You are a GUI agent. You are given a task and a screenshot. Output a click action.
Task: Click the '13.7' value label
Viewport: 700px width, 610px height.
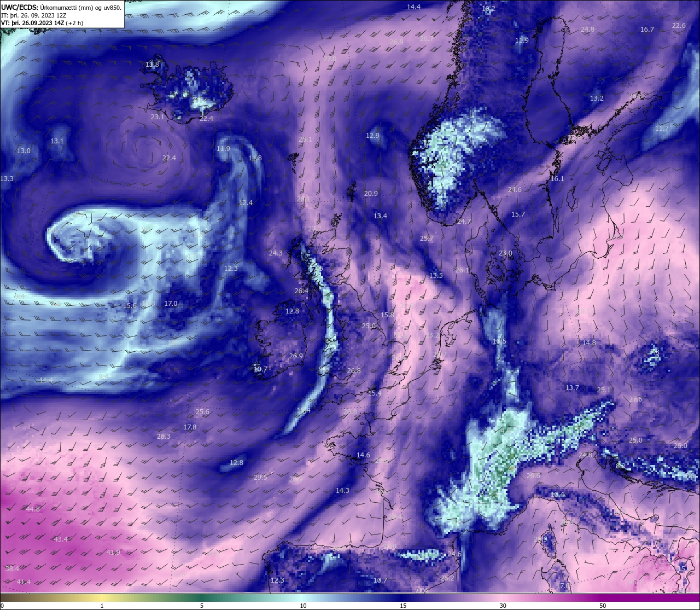572,388
